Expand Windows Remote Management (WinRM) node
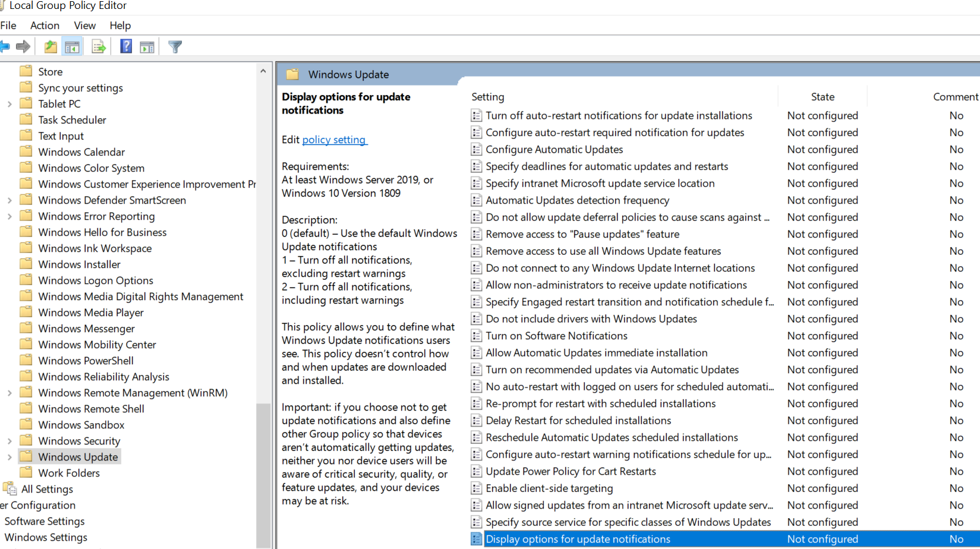This screenshot has height=549, width=980. [x=10, y=393]
